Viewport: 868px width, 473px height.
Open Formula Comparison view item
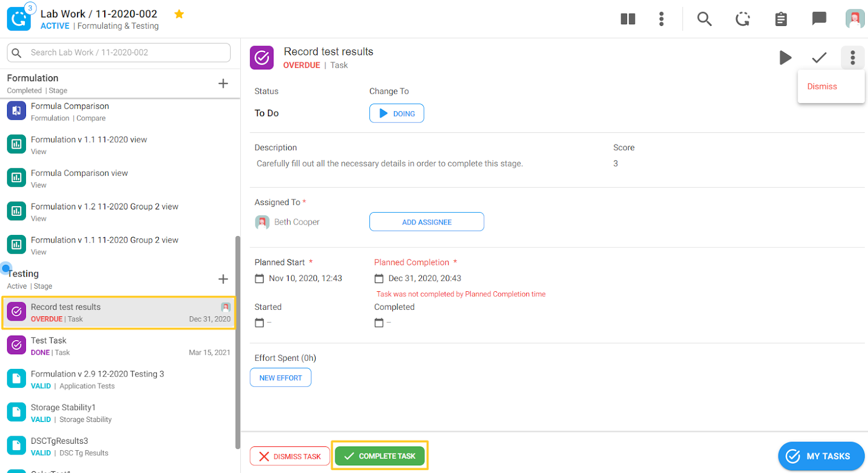coord(119,178)
